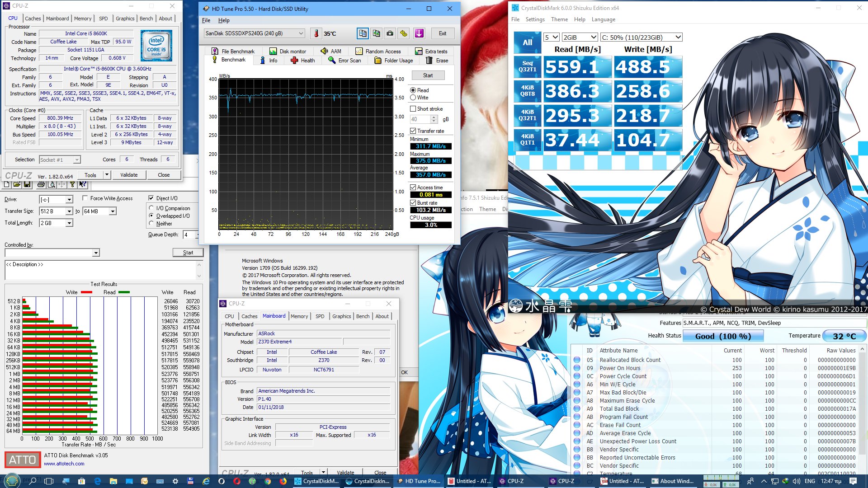Viewport: 868px width, 488px height.
Task: Click ATTO print toolbar icon
Action: point(41,184)
